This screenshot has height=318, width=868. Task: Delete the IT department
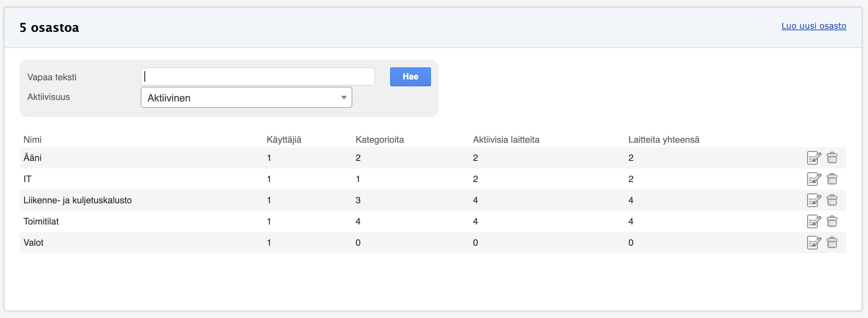pyautogui.click(x=832, y=179)
